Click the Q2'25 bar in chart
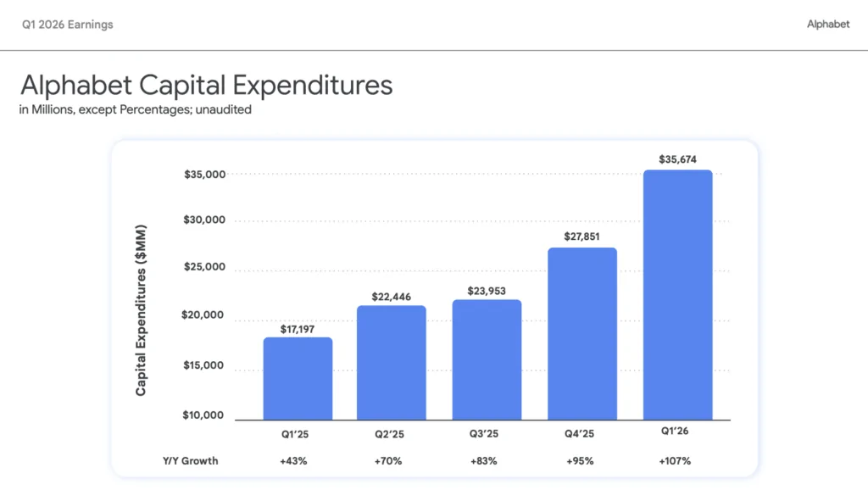Screen dimensions: 868x501 click(392, 363)
